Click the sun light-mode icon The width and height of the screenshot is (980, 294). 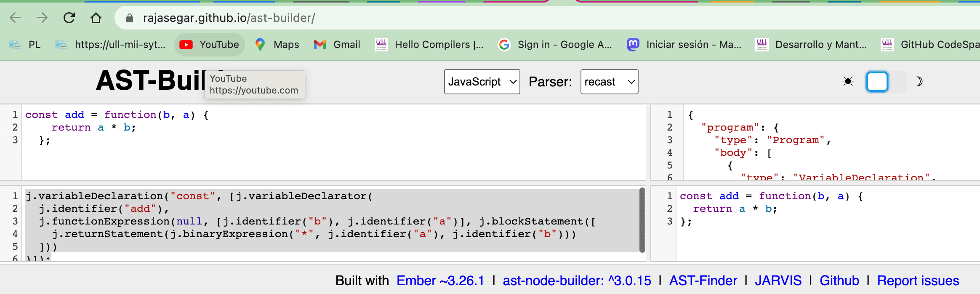[848, 81]
